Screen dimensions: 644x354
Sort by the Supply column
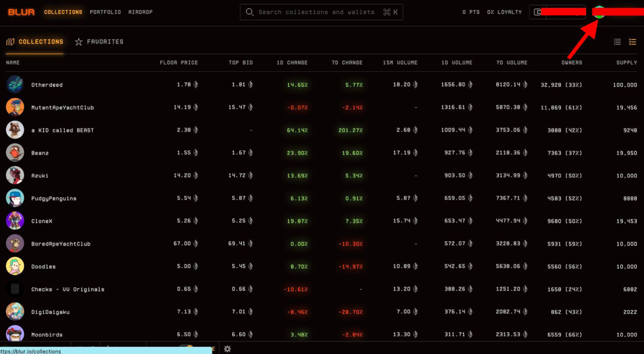point(627,63)
